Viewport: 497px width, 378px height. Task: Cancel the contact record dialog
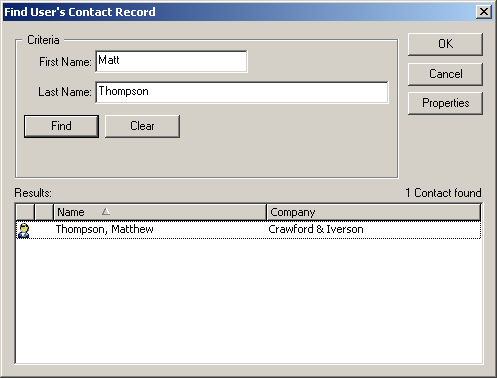(x=445, y=74)
